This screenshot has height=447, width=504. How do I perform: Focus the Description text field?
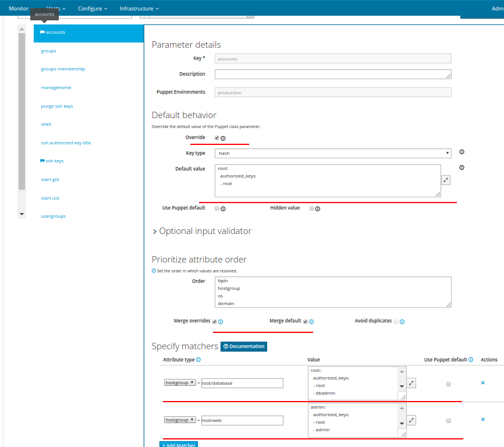pos(333,74)
